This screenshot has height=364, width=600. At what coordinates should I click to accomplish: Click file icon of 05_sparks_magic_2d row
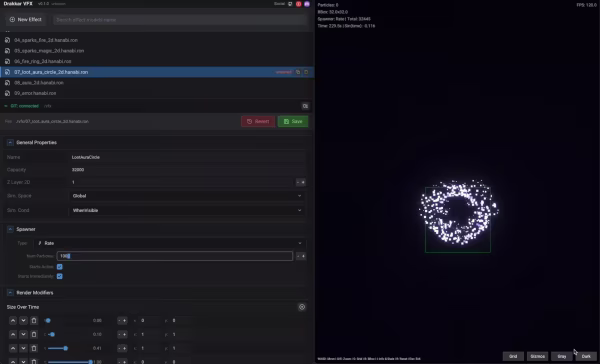[x=7, y=51]
